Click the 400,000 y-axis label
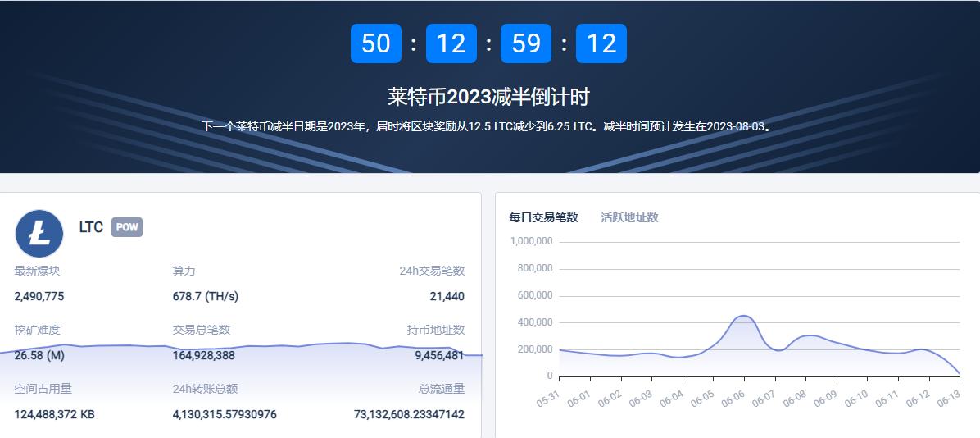Image resolution: width=980 pixels, height=438 pixels. tap(536, 322)
